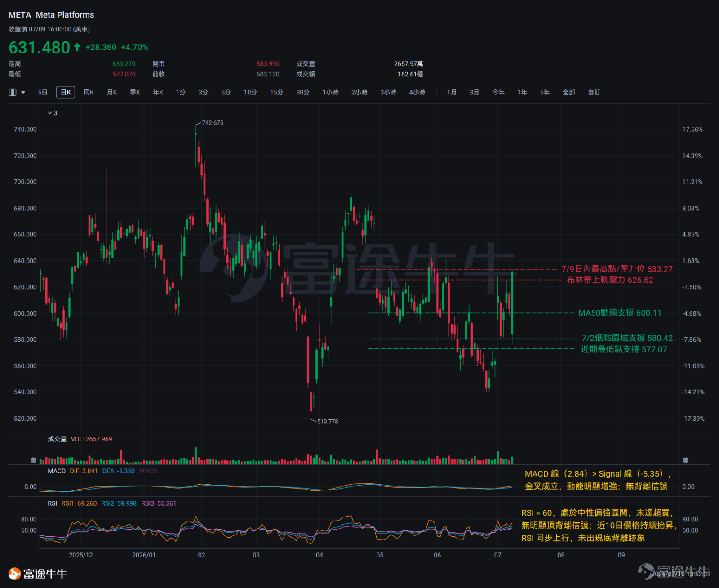Click the 最低 value 577.070
Viewport: 719px width, 588px height.
(x=124, y=74)
